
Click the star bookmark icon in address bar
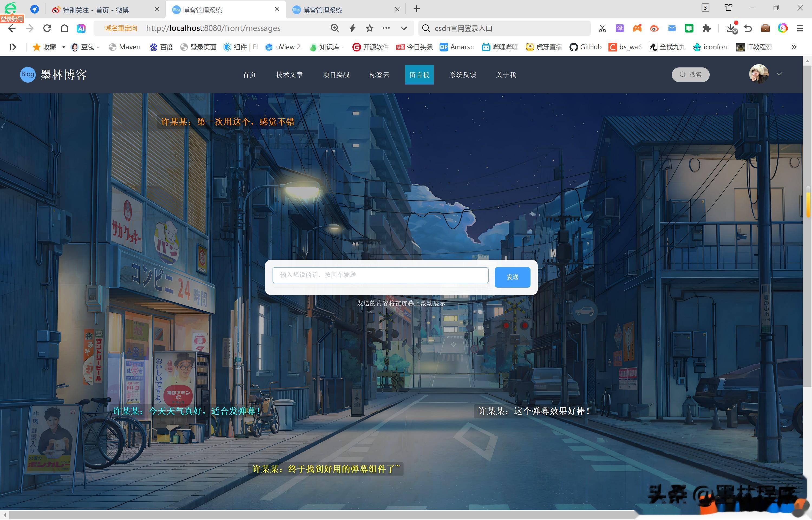pos(370,28)
